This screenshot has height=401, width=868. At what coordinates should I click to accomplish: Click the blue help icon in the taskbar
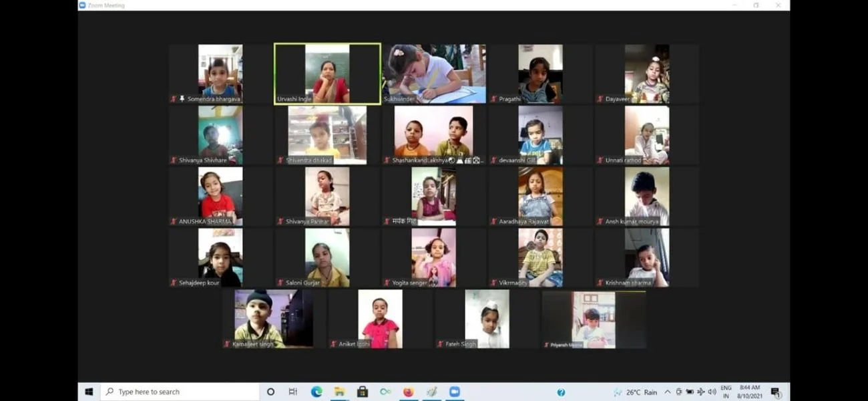tap(561, 392)
